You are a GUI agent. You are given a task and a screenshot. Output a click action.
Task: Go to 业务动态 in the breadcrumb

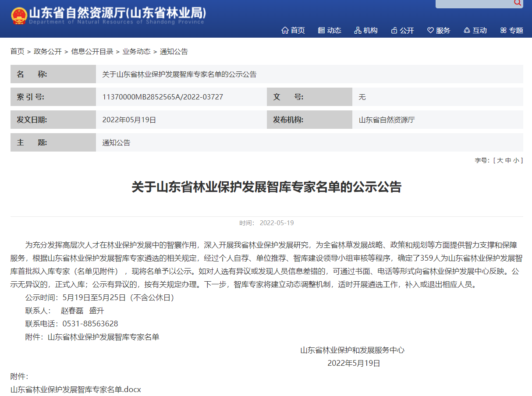[x=136, y=52]
